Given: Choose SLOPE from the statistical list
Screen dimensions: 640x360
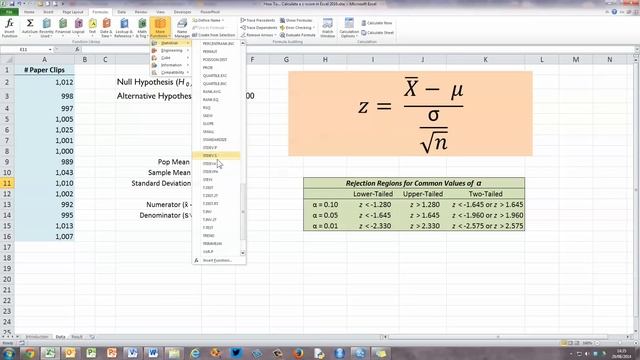Looking at the screenshot, I should click(216, 123).
